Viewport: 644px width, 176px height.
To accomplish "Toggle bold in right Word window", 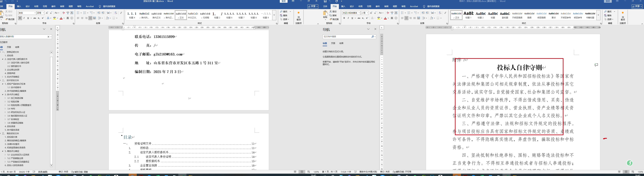I will pyautogui.click(x=344, y=18).
